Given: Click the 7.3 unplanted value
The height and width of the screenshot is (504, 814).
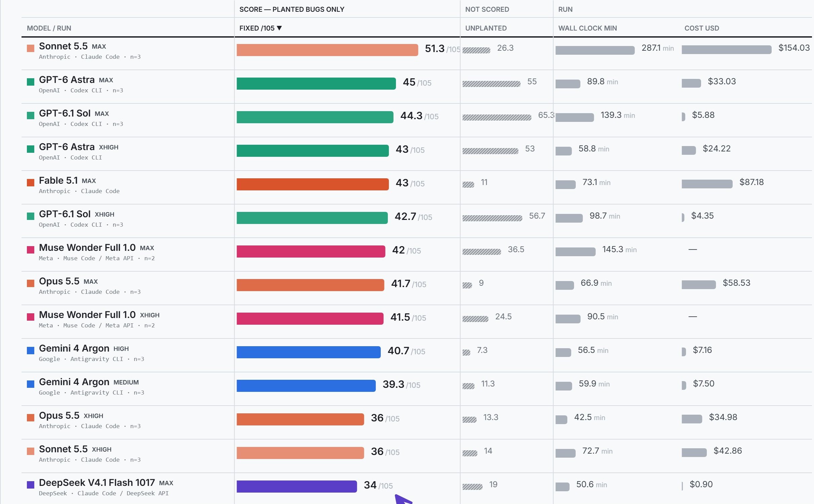Looking at the screenshot, I should click(x=482, y=350).
